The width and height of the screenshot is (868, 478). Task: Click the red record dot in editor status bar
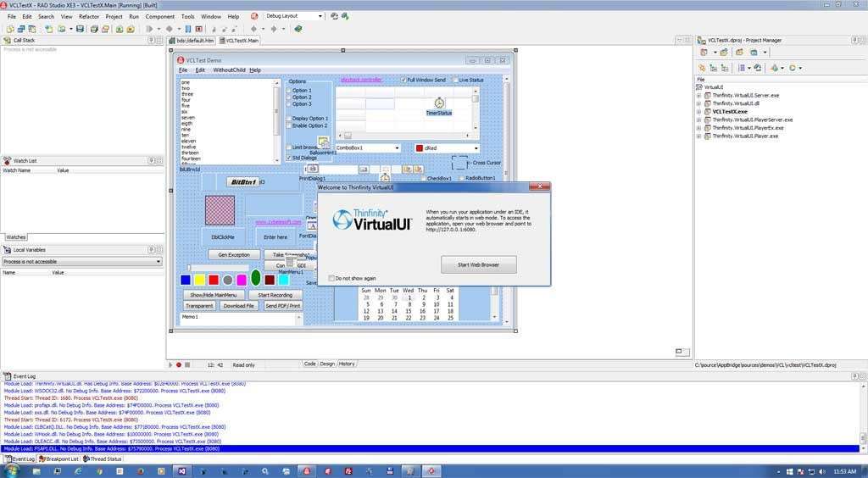pos(179,365)
